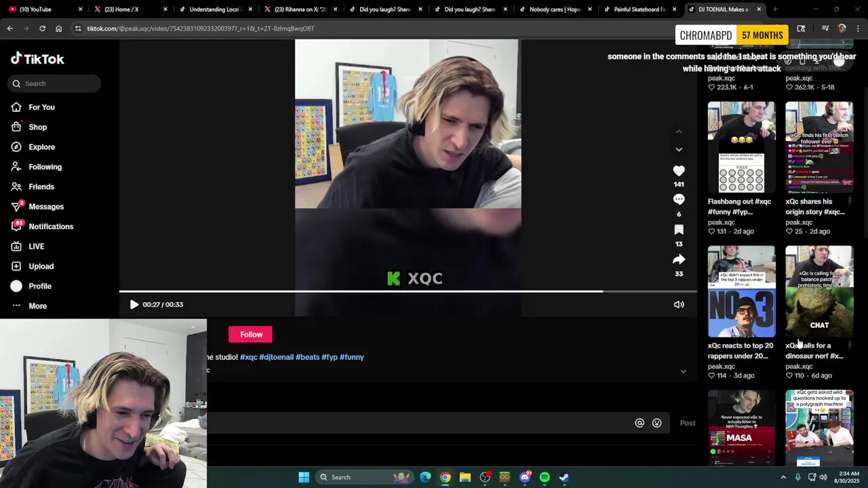The height and width of the screenshot is (488, 868).
Task: Open the #fyp hashtag link
Action: [x=330, y=357]
